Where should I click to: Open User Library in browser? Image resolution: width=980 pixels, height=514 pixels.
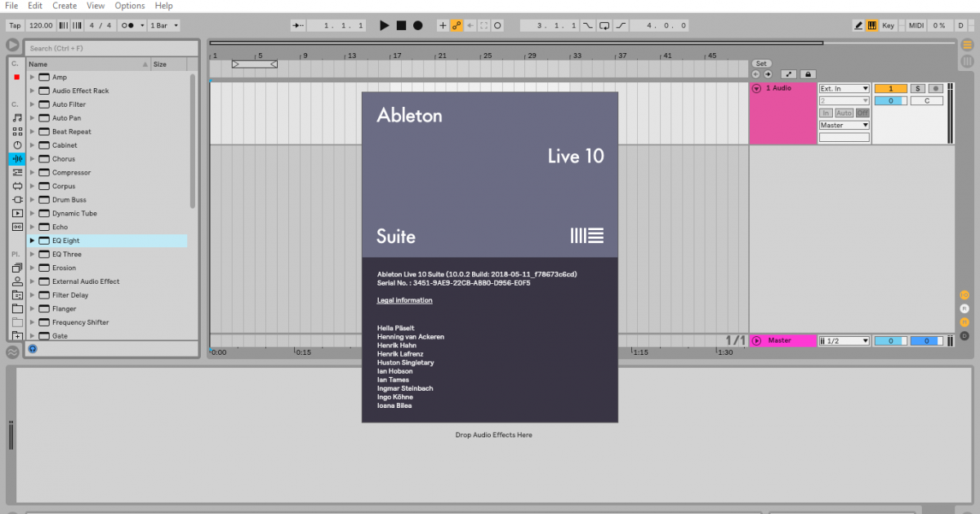tap(17, 281)
